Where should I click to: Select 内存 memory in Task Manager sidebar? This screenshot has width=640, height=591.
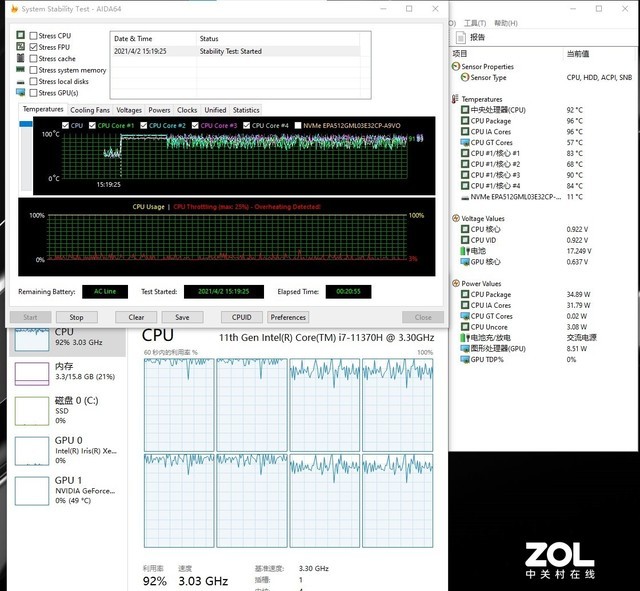(67, 373)
